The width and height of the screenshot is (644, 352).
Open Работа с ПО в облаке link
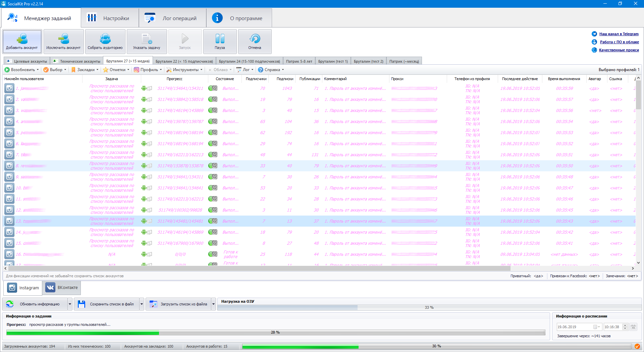tap(619, 42)
